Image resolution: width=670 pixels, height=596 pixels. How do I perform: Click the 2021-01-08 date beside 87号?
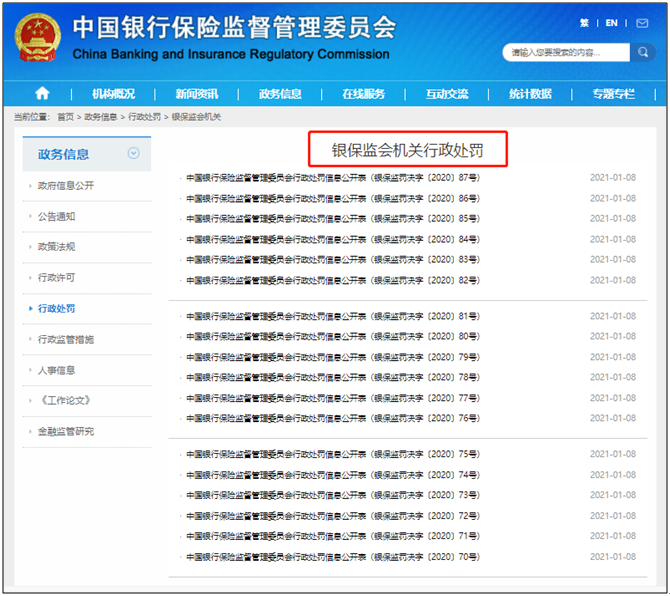[613, 178]
